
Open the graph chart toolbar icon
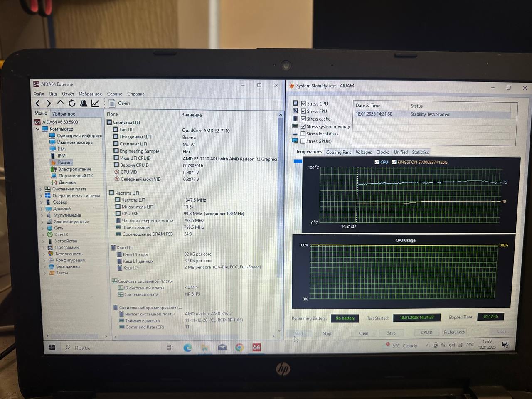pos(95,103)
